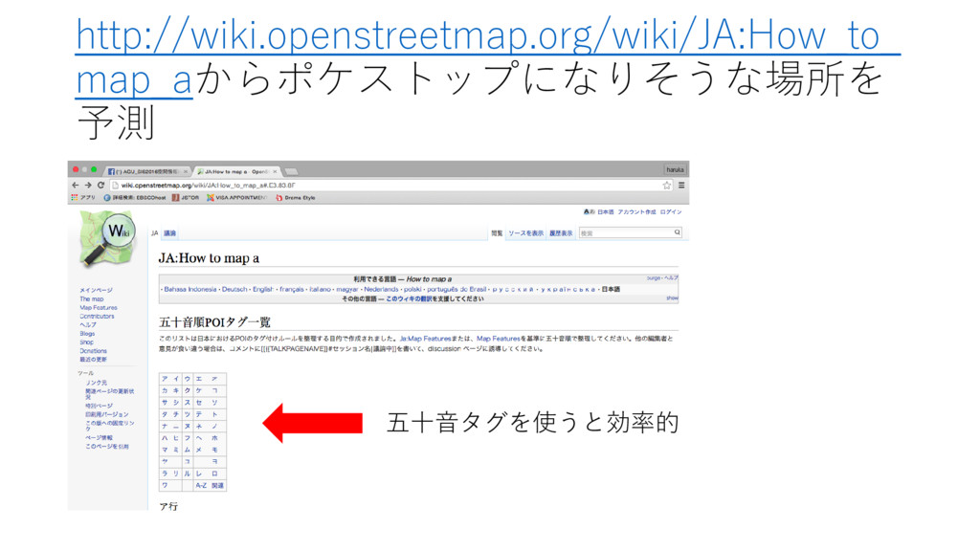Image resolution: width=980 pixels, height=551 pixels.
Task: Click リンク元 in tools sidebar
Action: pyautogui.click(x=97, y=383)
